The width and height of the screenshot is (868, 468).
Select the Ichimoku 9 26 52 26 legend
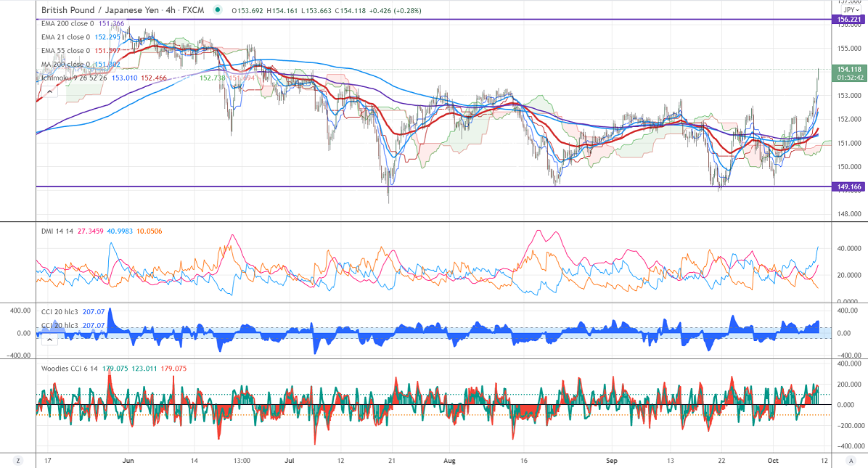[74, 78]
